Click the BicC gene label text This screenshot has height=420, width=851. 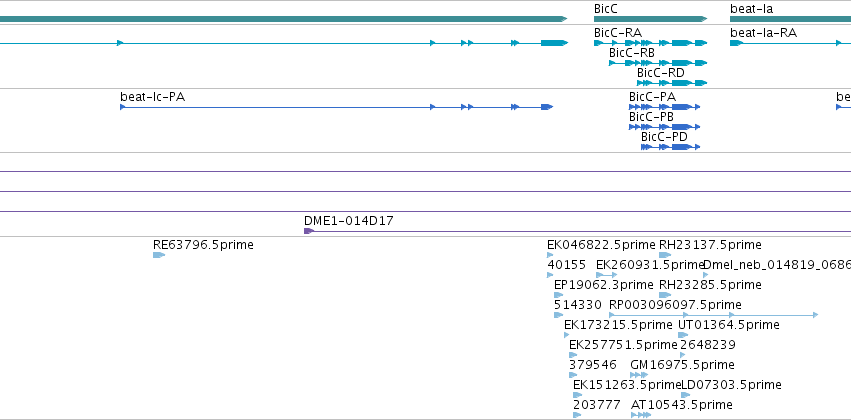[x=606, y=9]
